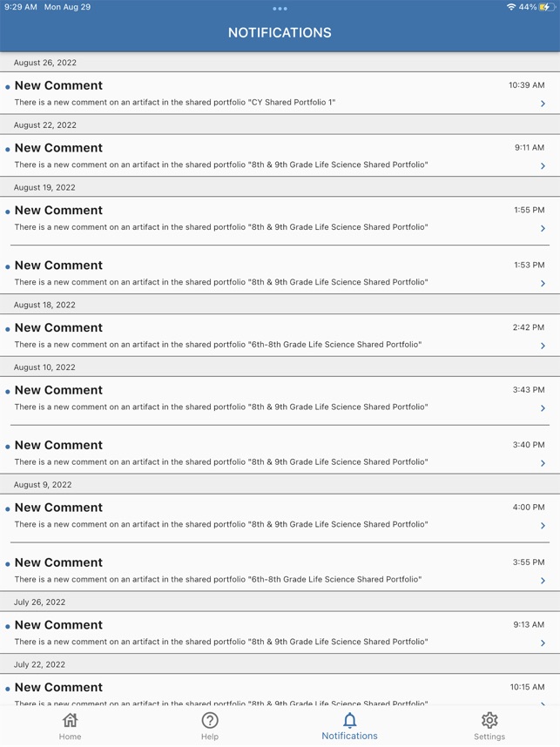Image resolution: width=560 pixels, height=747 pixels.
Task: Tap the battery icon in status bar
Action: [547, 7]
